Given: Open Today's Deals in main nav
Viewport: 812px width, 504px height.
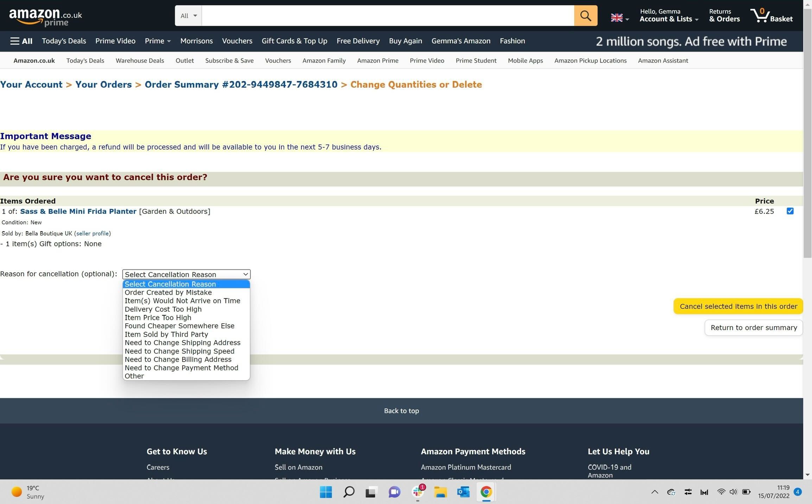Looking at the screenshot, I should pyautogui.click(x=64, y=41).
